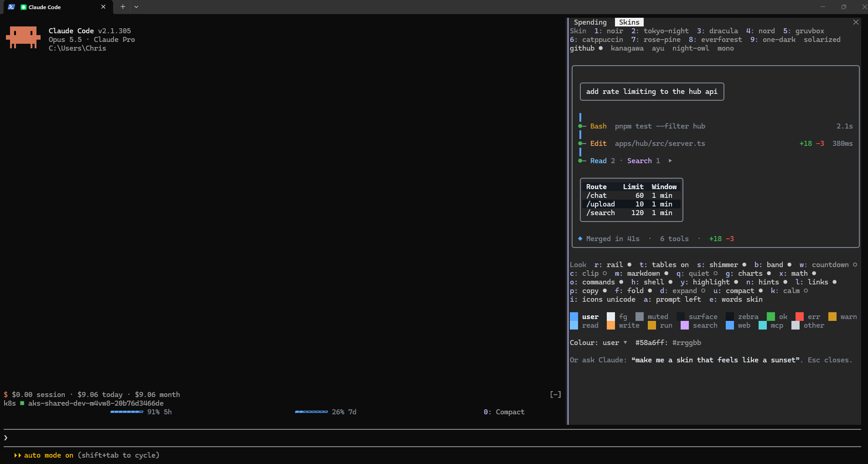Click the Edit apps/hub/src/server.ts step
This screenshot has height=464, width=868.
[716, 143]
